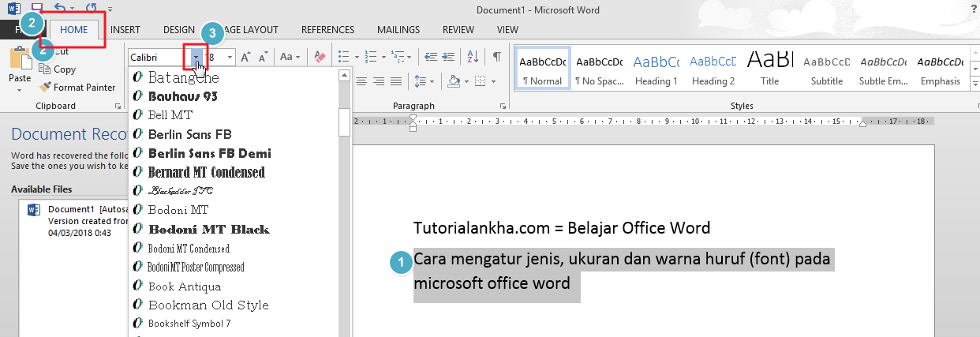
Task: Click the Line and Paragraph Spacing icon
Action: [421, 81]
